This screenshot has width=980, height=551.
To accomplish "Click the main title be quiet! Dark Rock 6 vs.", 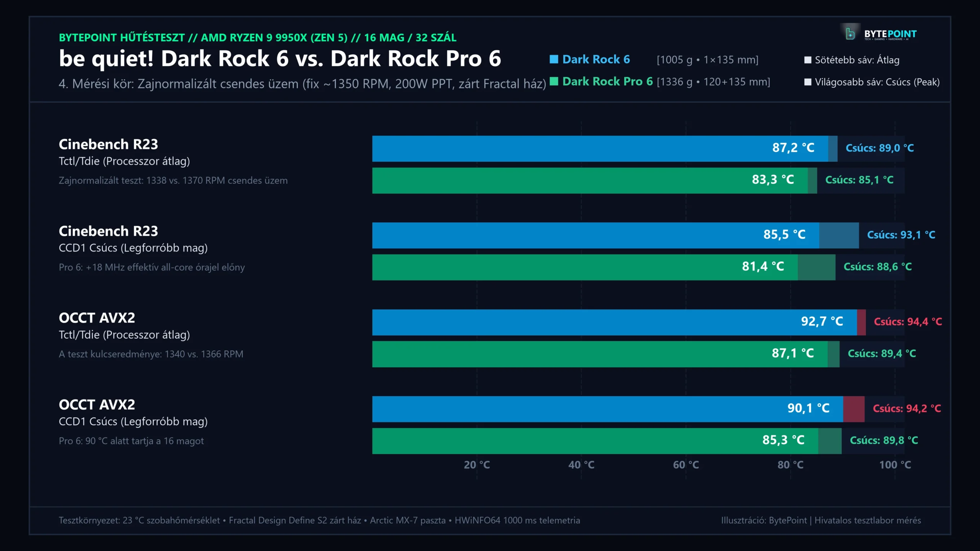I will tap(279, 59).
